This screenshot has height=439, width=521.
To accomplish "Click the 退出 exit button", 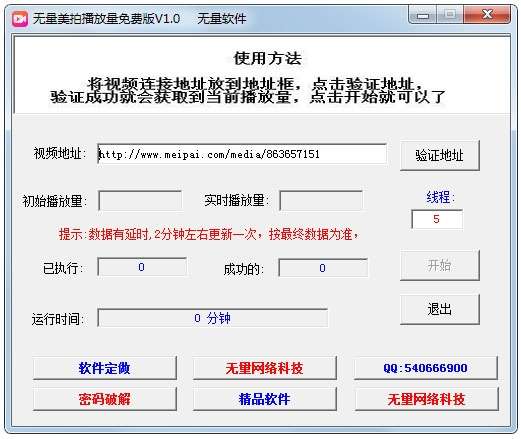I will [440, 309].
